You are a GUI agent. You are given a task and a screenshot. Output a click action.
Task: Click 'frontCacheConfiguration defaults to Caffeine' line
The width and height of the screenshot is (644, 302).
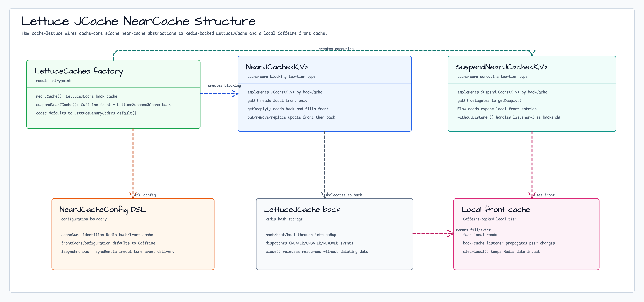(x=108, y=243)
